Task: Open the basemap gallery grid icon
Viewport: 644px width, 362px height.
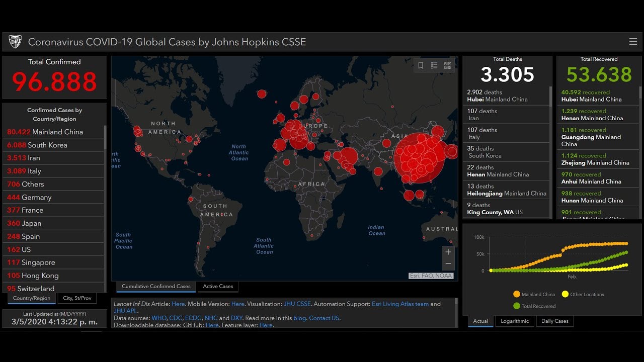Action: 448,65
